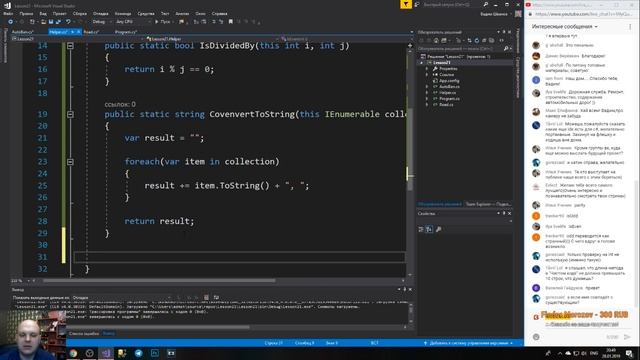This screenshot has width=640, height=360.
Task: Click the Properties wrench icon in Properties panel
Action: coord(438,229)
